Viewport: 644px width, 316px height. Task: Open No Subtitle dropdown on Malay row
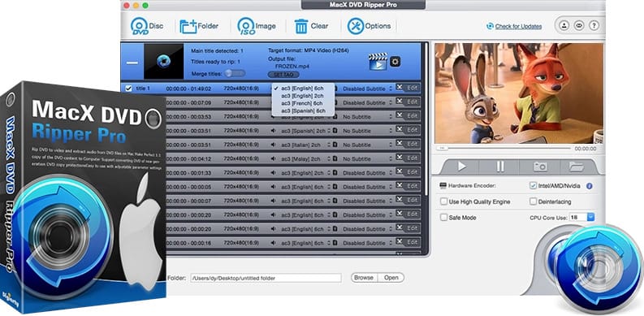point(367,158)
